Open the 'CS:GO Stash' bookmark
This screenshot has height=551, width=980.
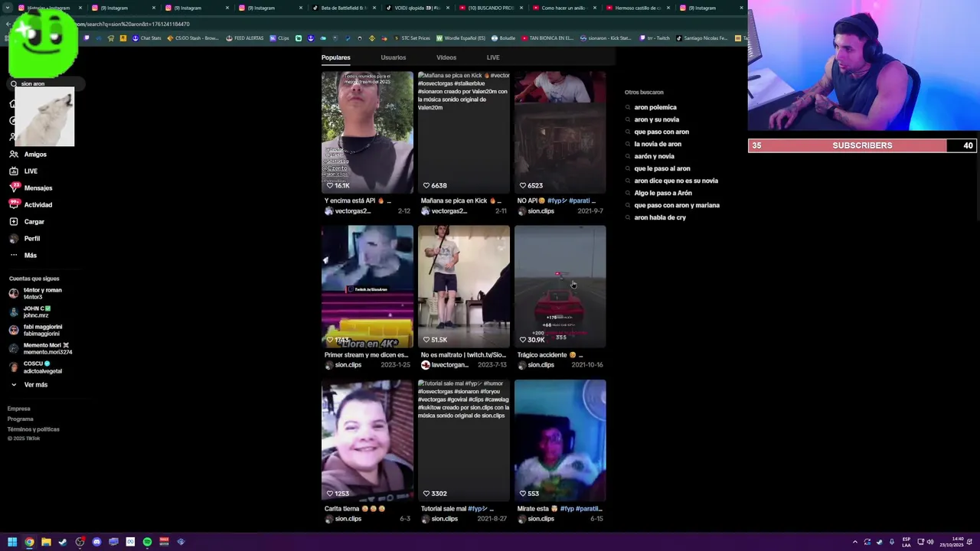pyautogui.click(x=193, y=38)
